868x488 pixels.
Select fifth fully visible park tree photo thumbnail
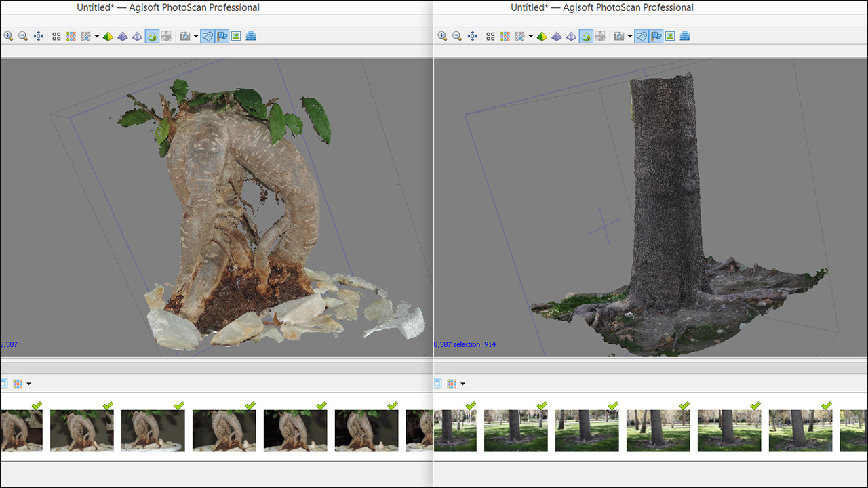tap(801, 430)
